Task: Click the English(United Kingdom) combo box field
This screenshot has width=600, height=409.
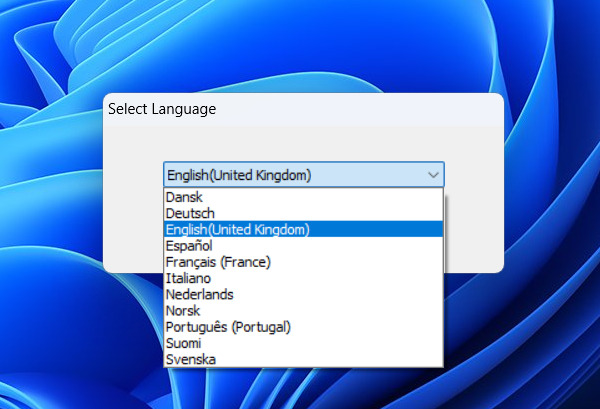Action: point(290,175)
